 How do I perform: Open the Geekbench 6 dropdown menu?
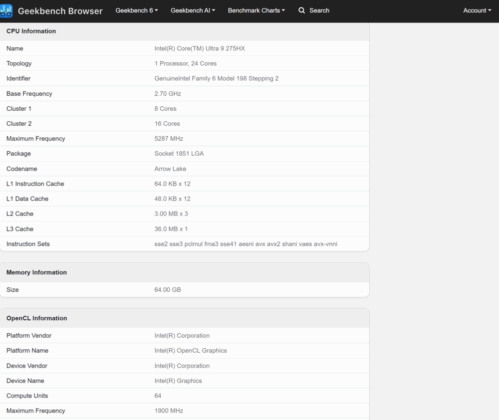coord(137,11)
